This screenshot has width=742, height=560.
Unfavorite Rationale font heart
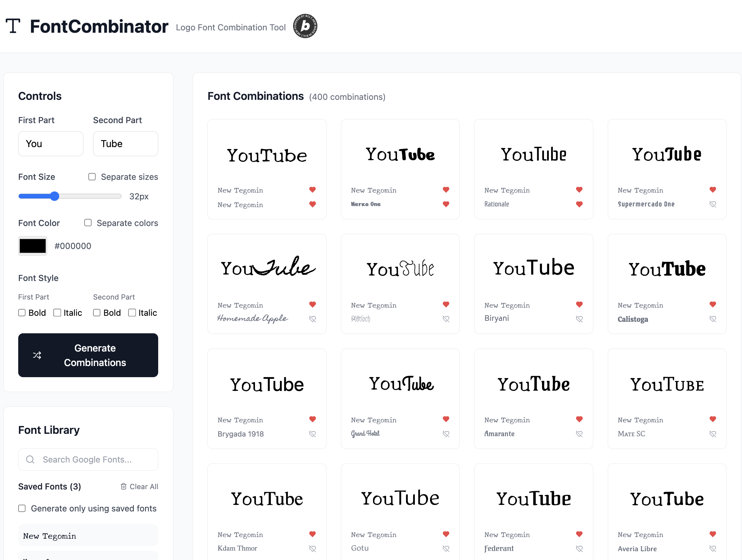point(579,204)
